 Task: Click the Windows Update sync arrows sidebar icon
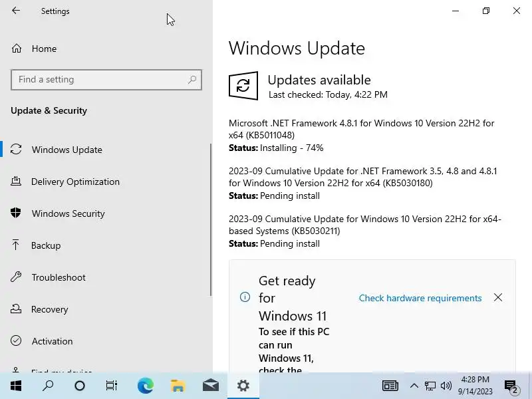point(16,149)
